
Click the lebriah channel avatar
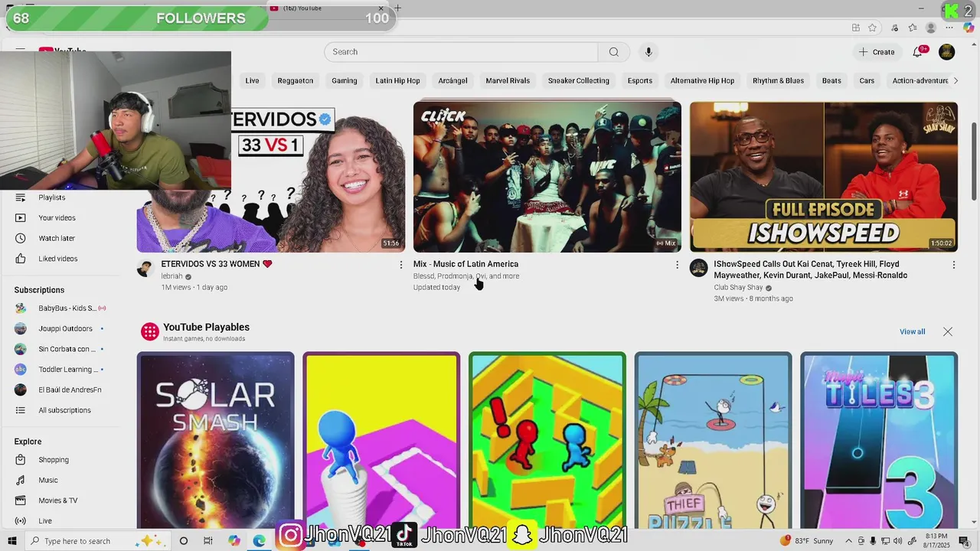(x=145, y=268)
